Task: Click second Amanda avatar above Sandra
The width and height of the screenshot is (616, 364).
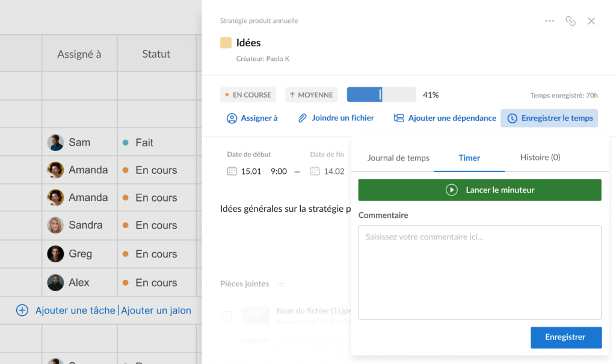Action: [x=55, y=197]
